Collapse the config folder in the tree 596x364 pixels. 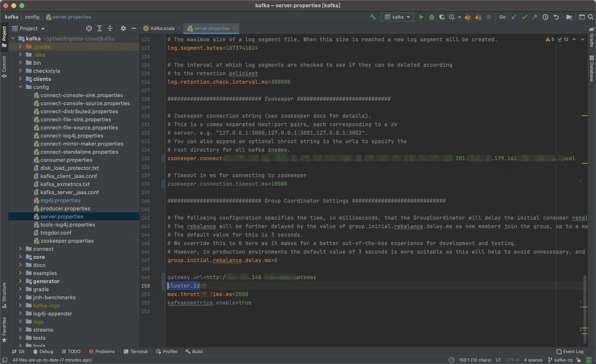[x=20, y=87]
